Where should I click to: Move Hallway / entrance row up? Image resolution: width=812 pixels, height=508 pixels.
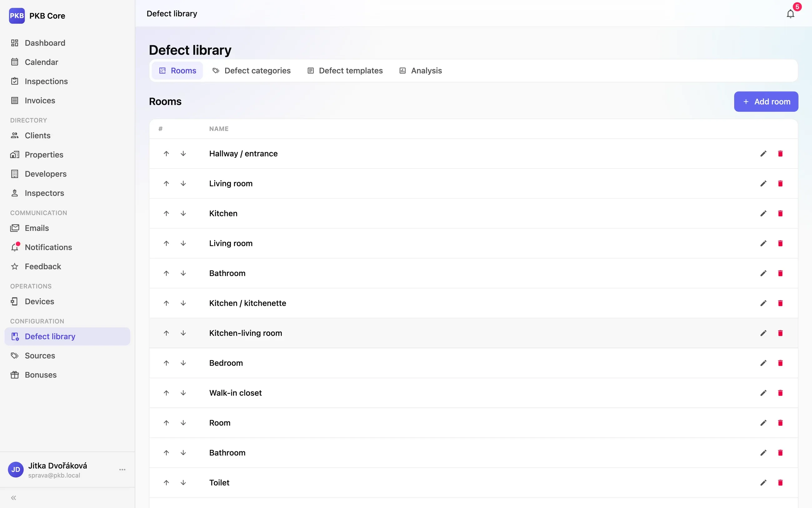(166, 153)
